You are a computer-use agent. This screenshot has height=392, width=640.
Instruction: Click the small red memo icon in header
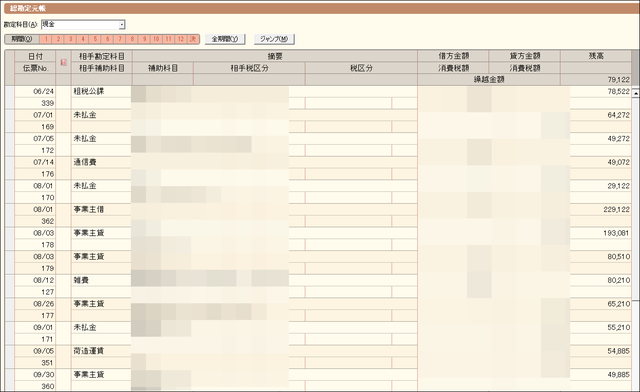pyautogui.click(x=63, y=62)
